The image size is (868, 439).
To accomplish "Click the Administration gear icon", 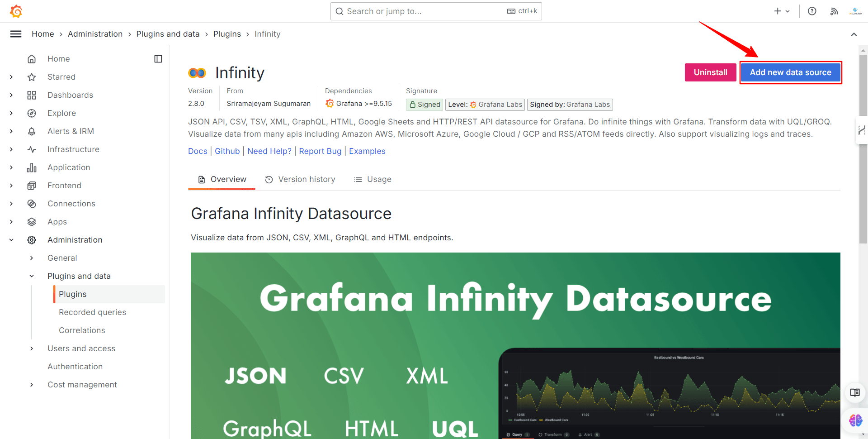I will [x=32, y=240].
